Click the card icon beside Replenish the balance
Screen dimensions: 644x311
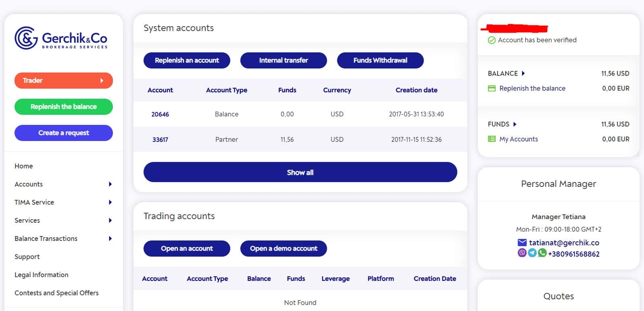pyautogui.click(x=492, y=88)
